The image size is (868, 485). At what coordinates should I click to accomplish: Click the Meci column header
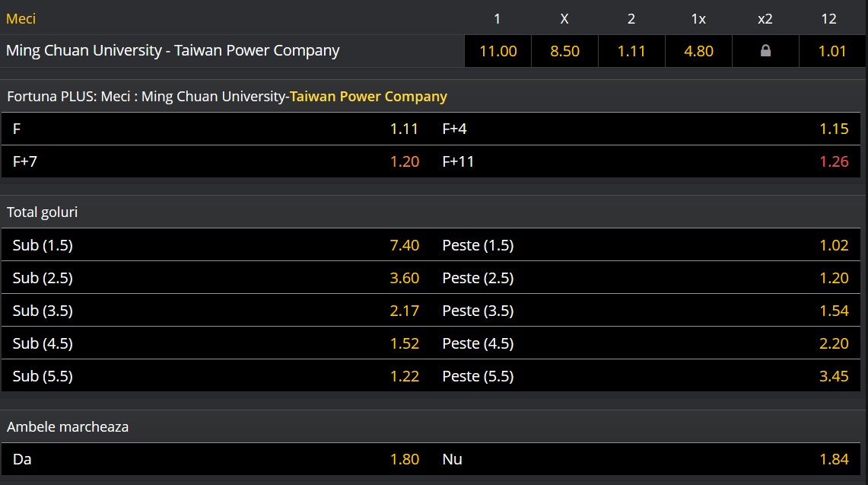tap(21, 18)
